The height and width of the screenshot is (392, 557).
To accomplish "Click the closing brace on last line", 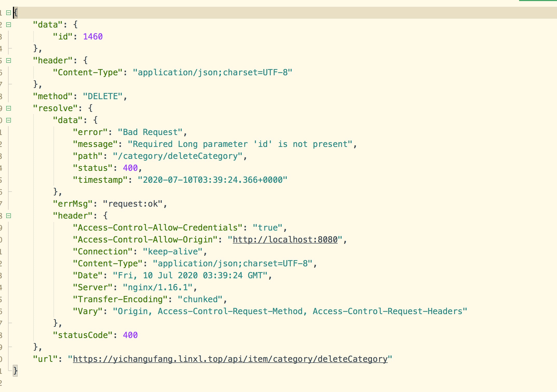I will tap(16, 371).
